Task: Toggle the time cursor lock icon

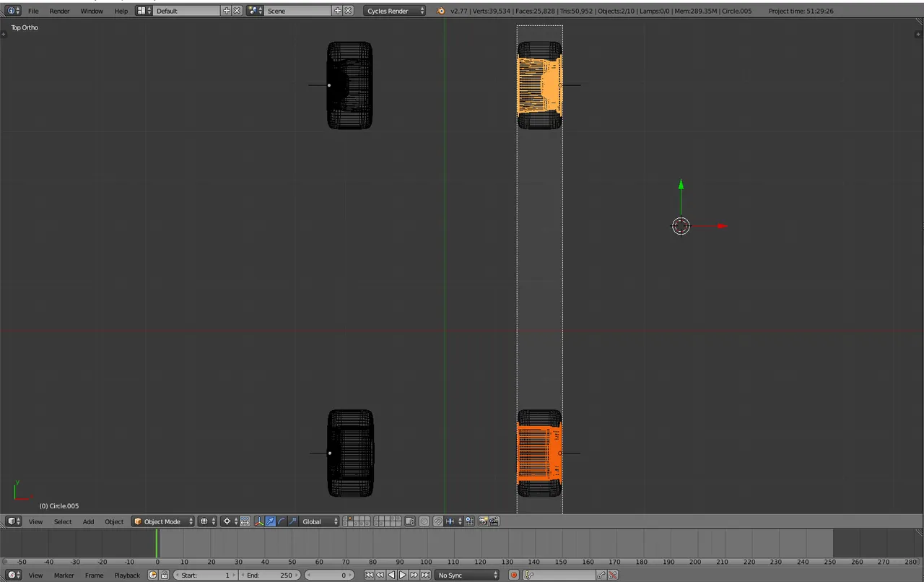Action: (164, 575)
